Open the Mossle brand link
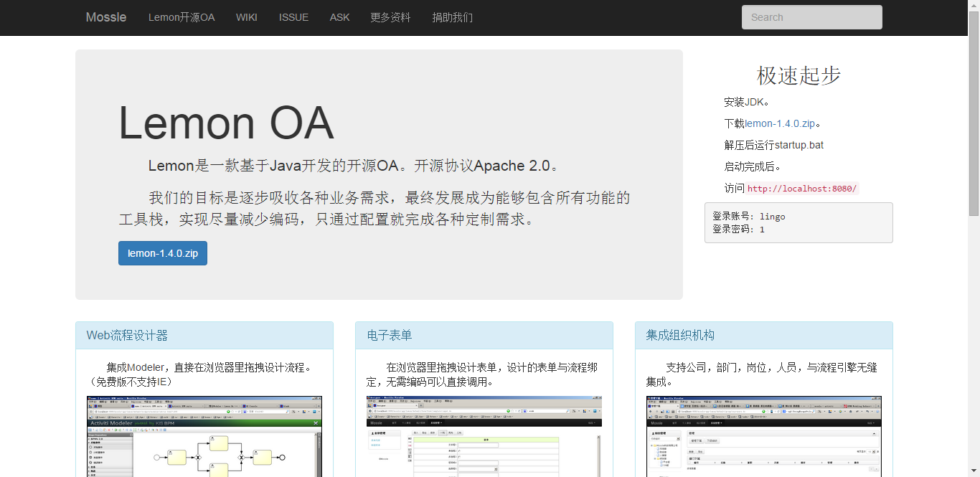Viewport: 980px width, 477px height. [106, 17]
